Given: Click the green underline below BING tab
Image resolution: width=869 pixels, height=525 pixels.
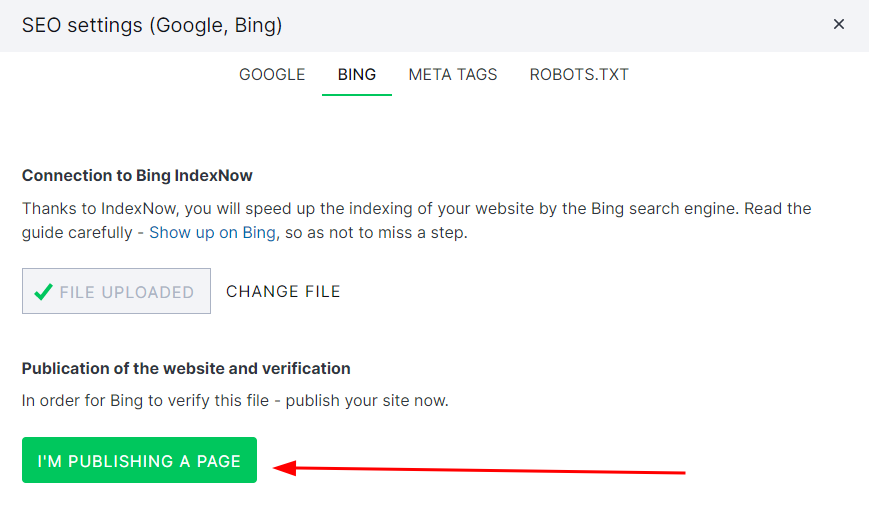Looking at the screenshot, I should tap(357, 94).
